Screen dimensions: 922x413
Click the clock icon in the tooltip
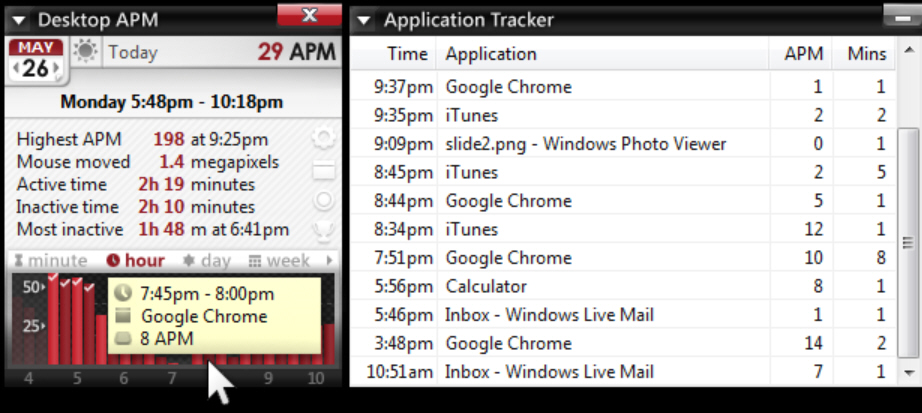coord(122,293)
